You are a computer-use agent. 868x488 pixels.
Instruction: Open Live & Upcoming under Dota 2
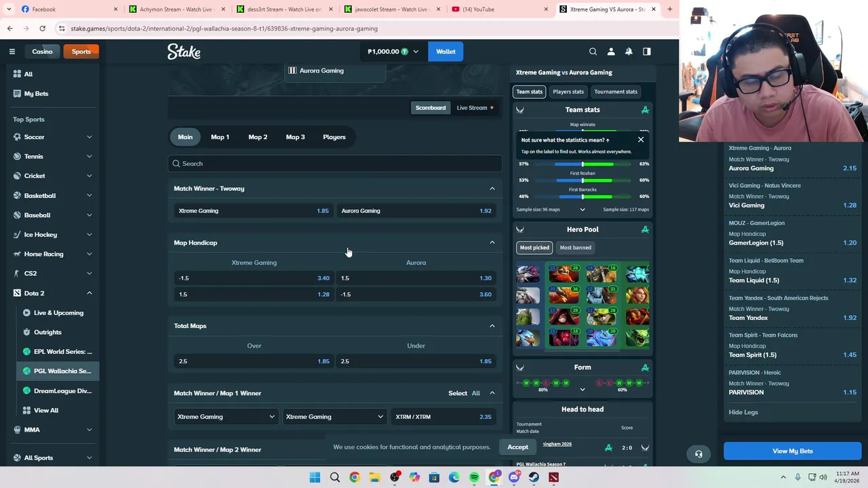click(x=58, y=312)
